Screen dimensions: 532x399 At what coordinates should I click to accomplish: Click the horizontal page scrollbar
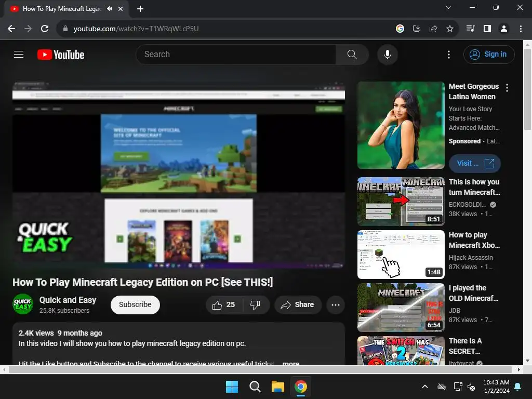point(260,369)
